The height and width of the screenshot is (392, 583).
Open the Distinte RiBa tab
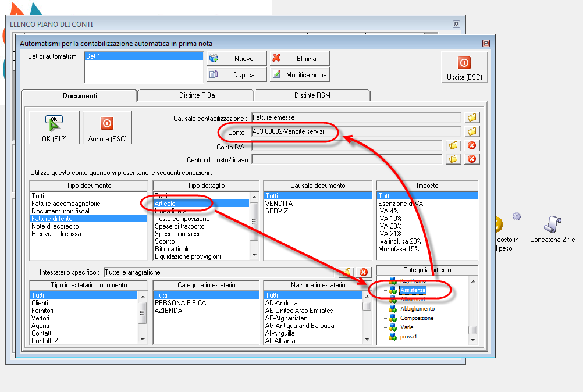(x=197, y=95)
